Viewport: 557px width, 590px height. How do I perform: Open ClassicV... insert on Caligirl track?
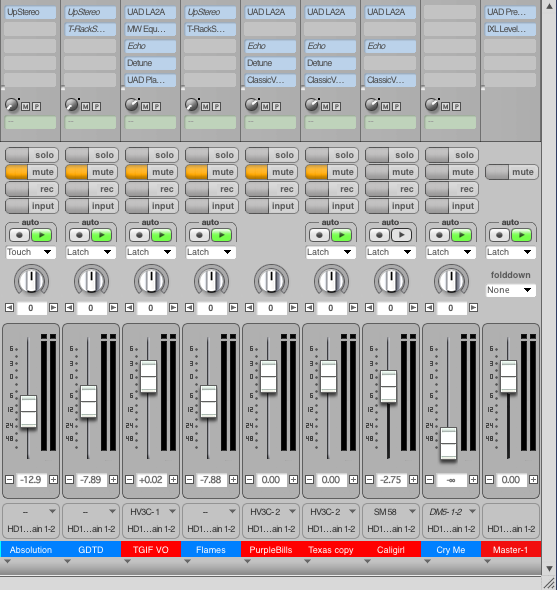click(391, 80)
